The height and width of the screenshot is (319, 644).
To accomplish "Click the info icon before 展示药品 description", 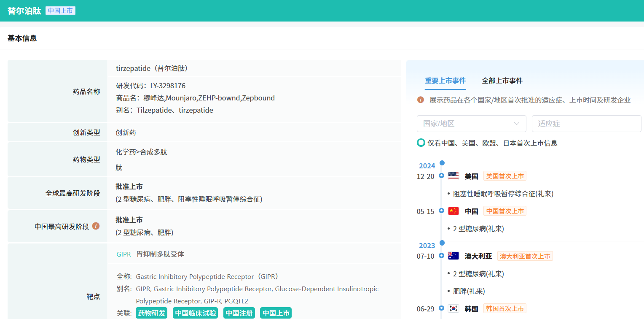I will pyautogui.click(x=421, y=100).
